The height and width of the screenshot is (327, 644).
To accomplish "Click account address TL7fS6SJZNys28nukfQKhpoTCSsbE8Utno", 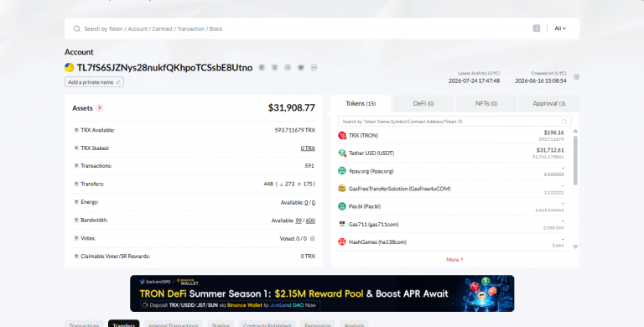I will point(164,67).
